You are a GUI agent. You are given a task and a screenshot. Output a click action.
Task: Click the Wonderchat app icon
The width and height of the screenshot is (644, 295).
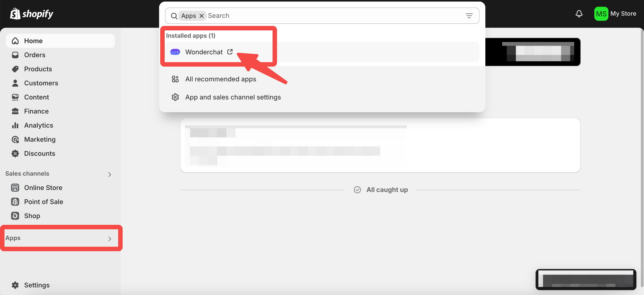click(175, 52)
